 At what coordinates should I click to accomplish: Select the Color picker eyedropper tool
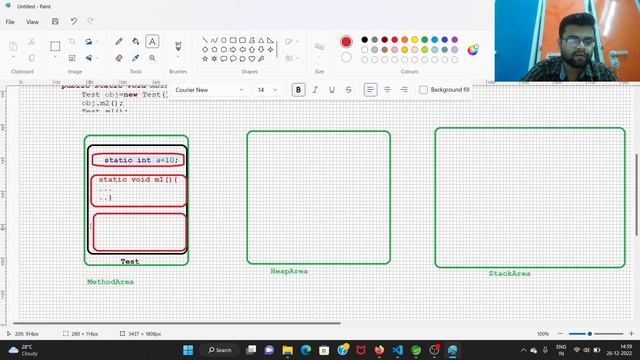point(136,58)
